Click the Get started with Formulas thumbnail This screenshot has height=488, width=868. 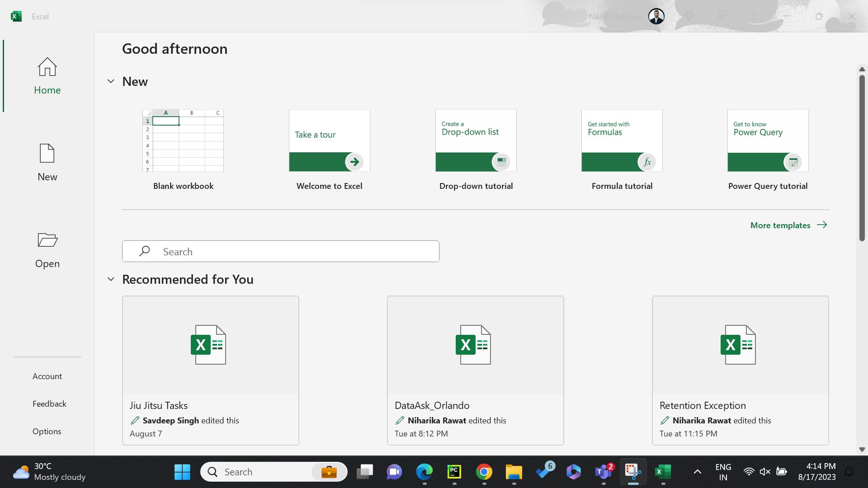(622, 141)
